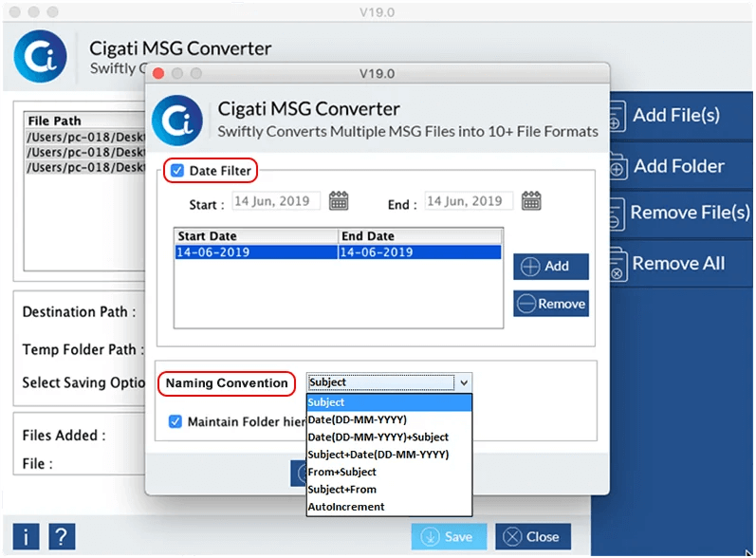Select the 14-06-2019 End Date cell
Viewport: 756px width, 558px height.
coord(419,251)
